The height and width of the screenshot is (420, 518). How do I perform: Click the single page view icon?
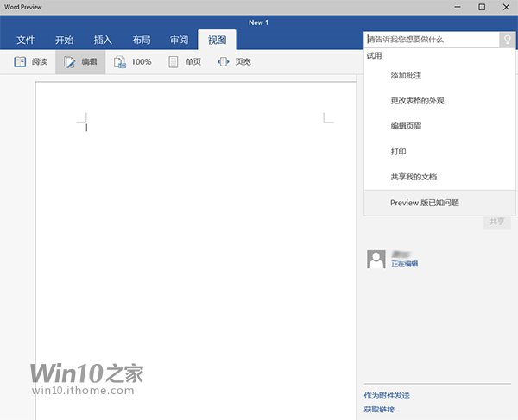(x=174, y=62)
